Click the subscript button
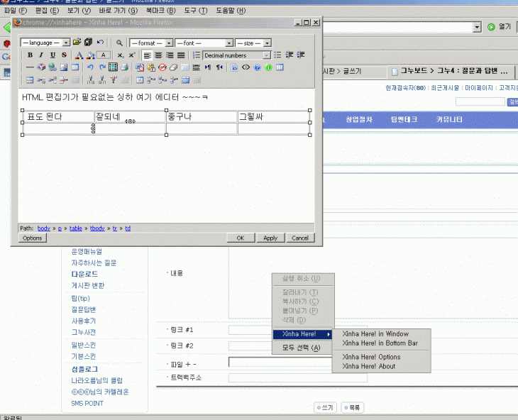The height and width of the screenshot is (420, 518). pyautogui.click(x=121, y=55)
